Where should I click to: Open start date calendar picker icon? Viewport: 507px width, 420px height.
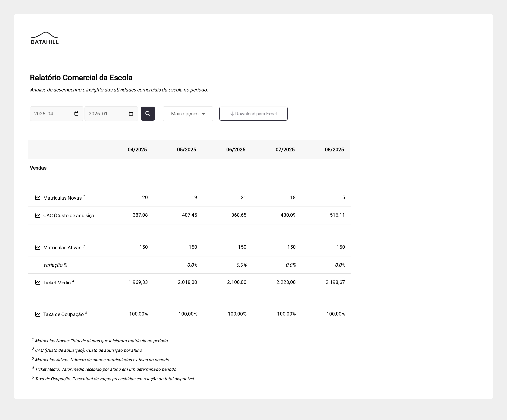(77, 114)
